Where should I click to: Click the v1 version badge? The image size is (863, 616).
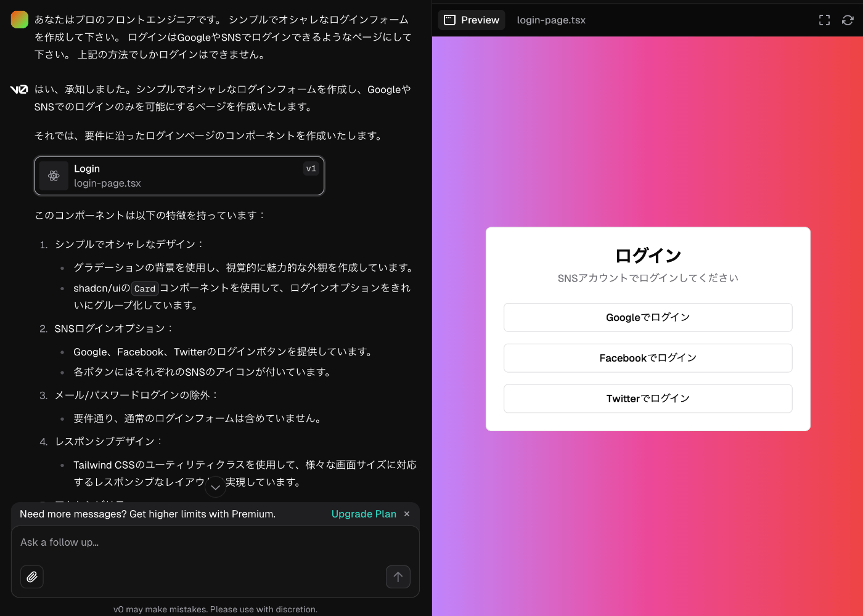click(x=311, y=169)
